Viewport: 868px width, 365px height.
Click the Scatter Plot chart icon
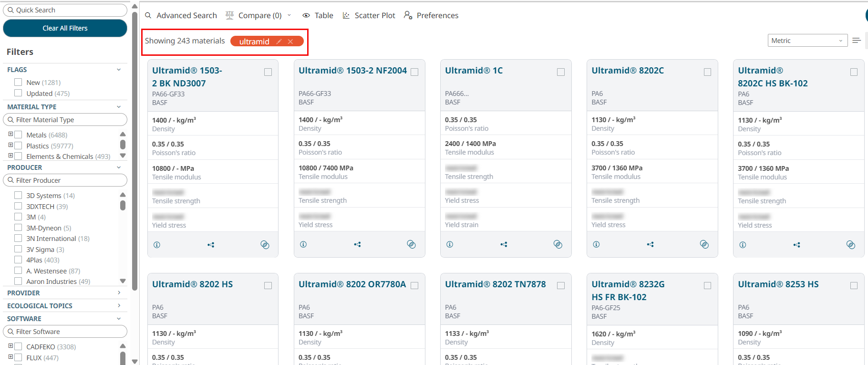click(x=346, y=15)
